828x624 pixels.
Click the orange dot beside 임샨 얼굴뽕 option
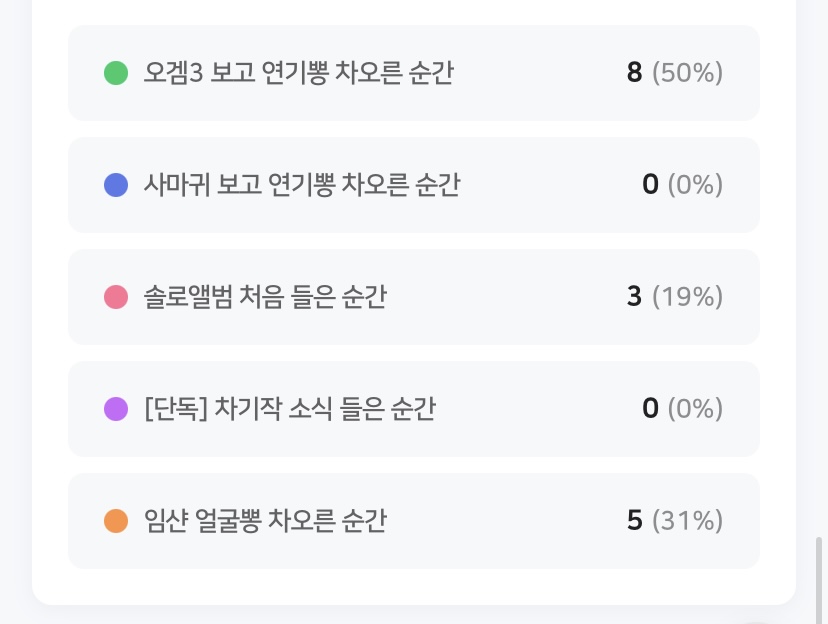[x=116, y=521]
